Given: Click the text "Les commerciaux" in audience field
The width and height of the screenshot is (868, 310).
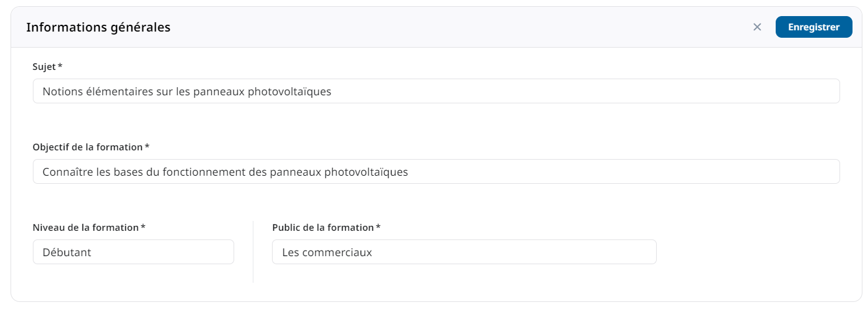Looking at the screenshot, I should coord(327,252).
